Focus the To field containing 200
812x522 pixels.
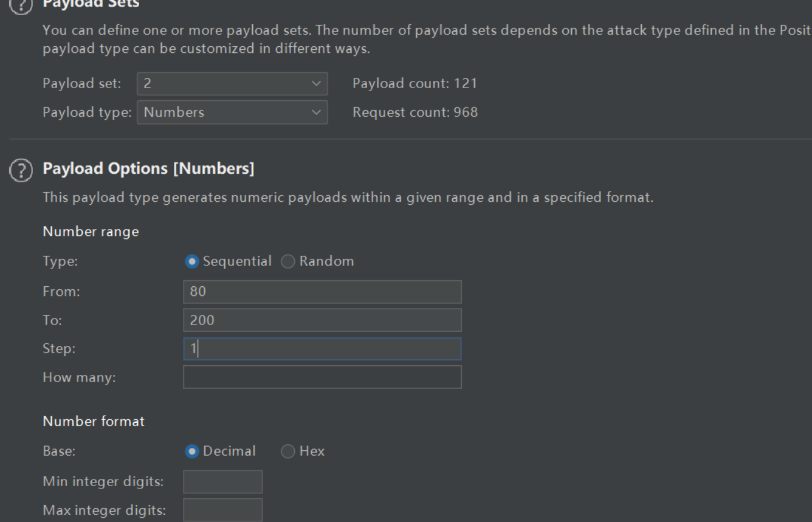click(322, 320)
